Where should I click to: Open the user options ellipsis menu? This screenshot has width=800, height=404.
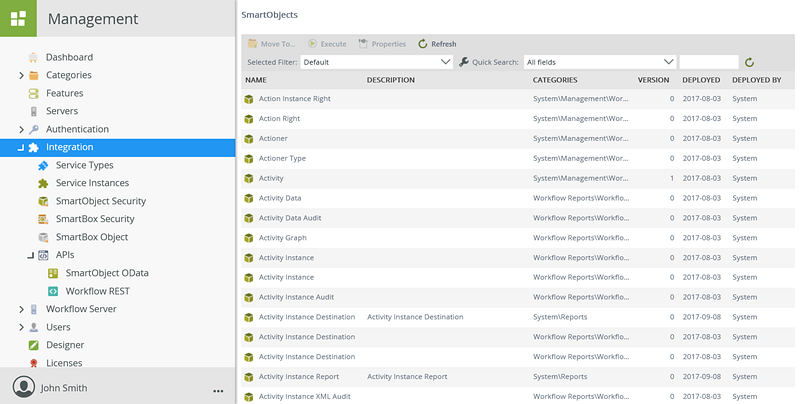[x=218, y=389]
